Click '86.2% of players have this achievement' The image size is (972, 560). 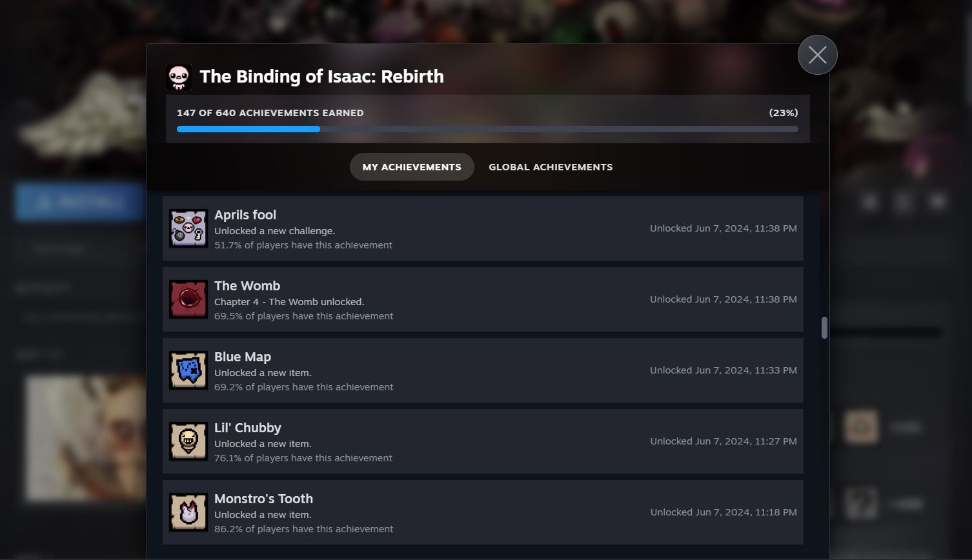pos(304,529)
